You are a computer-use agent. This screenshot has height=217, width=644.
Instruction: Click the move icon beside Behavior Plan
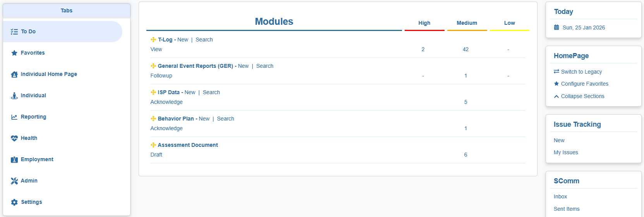[x=153, y=119]
